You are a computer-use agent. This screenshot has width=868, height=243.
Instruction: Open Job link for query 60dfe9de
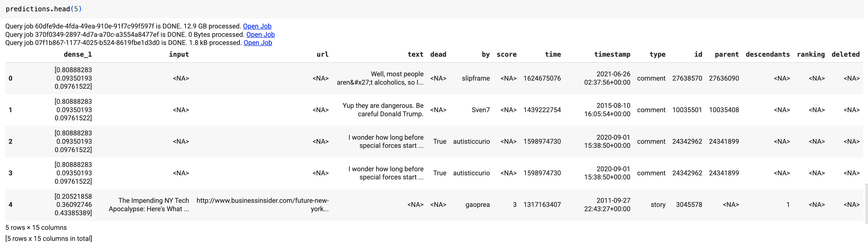[257, 26]
